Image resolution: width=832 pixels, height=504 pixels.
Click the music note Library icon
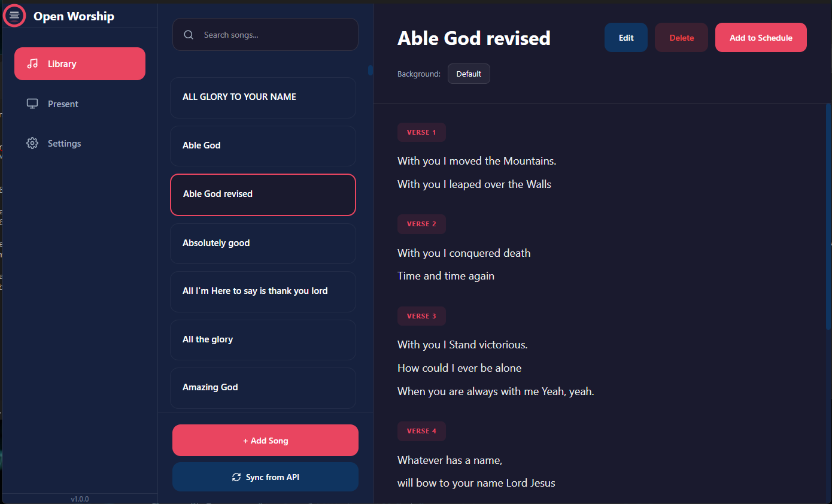(33, 63)
